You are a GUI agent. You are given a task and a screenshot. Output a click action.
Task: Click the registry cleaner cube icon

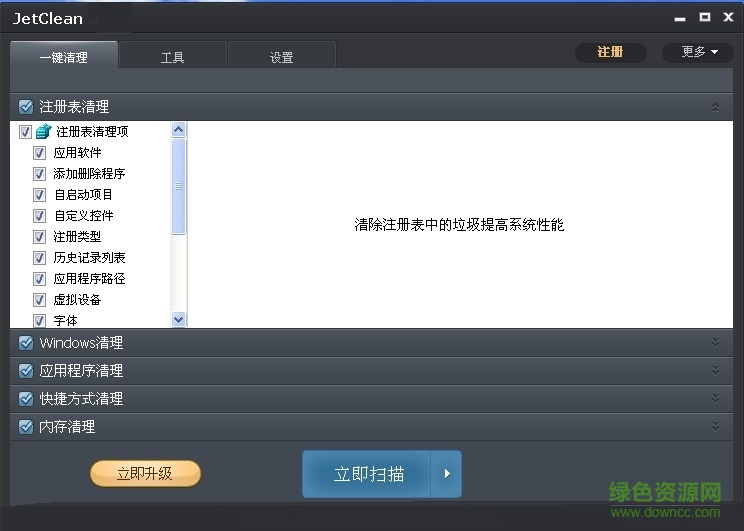click(44, 131)
